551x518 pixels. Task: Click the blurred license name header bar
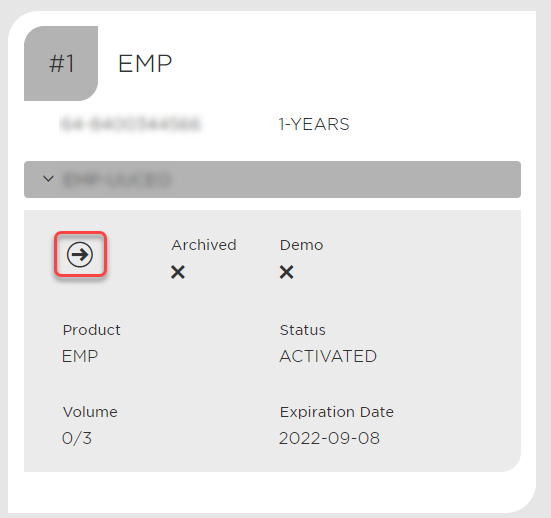click(272, 180)
